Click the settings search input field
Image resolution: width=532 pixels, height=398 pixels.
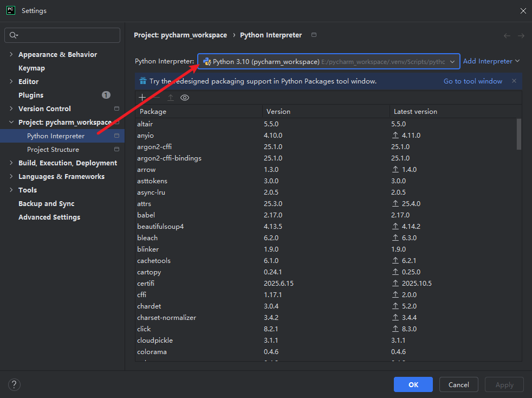pos(62,35)
